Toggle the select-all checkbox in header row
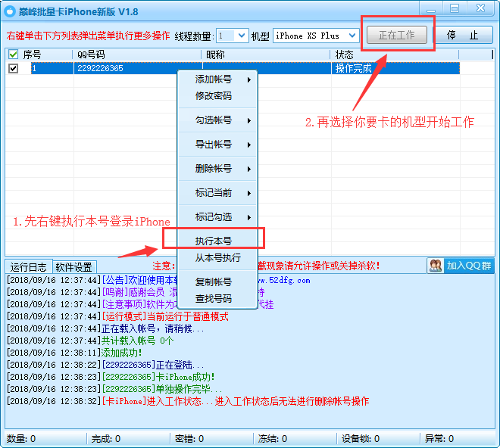The width and height of the screenshot is (500, 448). click(13, 54)
